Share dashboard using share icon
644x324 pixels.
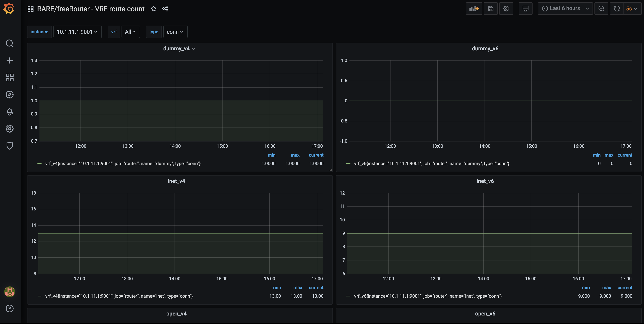165,9
